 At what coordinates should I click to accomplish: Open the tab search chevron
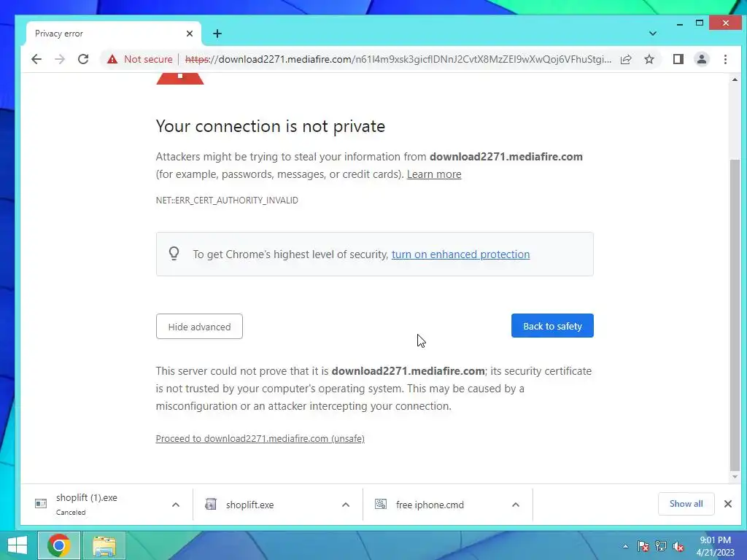click(653, 34)
